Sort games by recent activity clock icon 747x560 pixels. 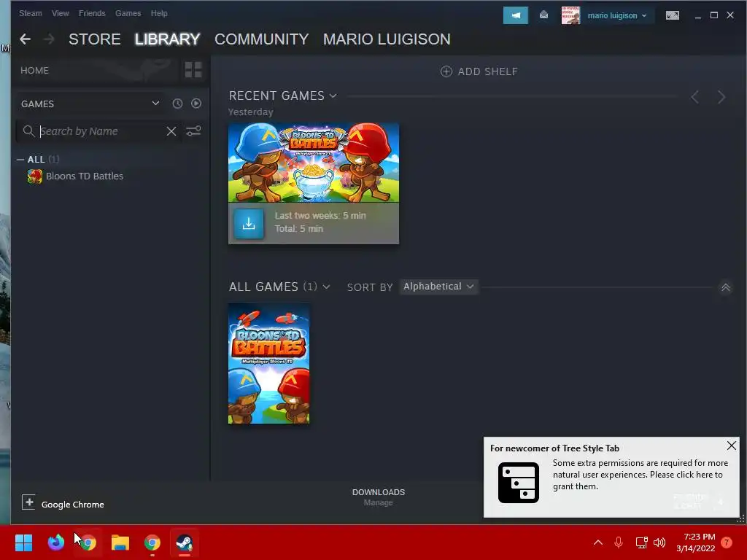tap(177, 104)
